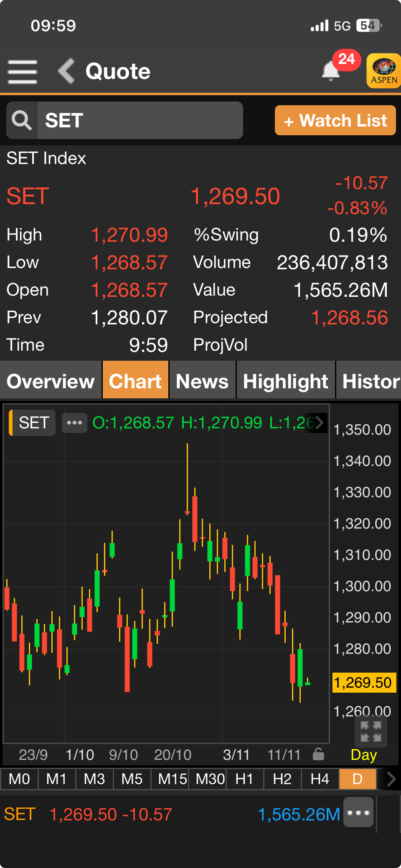Open chart options next to SET label
Viewport: 401px width, 868px height.
point(74,423)
